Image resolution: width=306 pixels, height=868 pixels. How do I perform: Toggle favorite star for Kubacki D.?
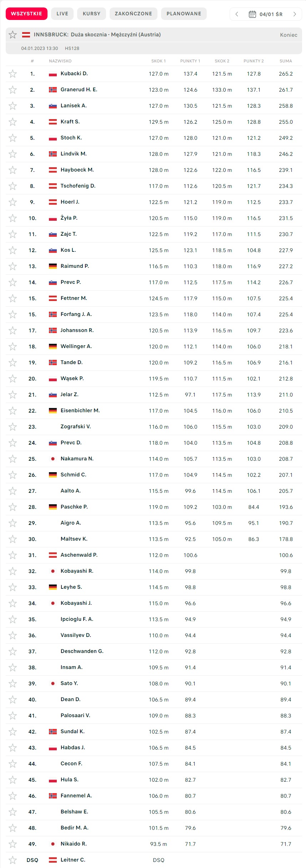[13, 74]
